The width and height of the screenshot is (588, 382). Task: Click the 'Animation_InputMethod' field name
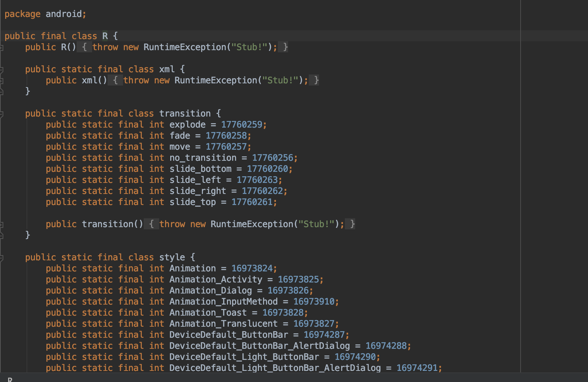point(224,302)
